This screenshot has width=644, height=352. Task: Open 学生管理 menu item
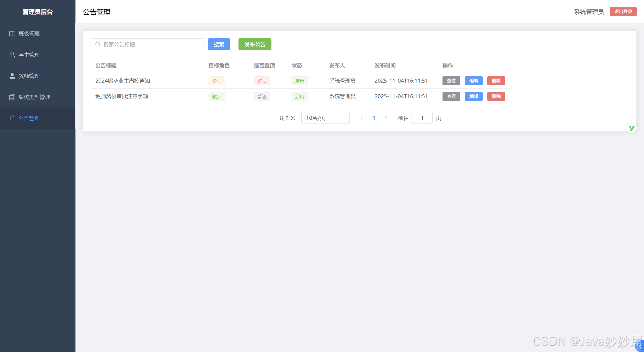[38, 55]
